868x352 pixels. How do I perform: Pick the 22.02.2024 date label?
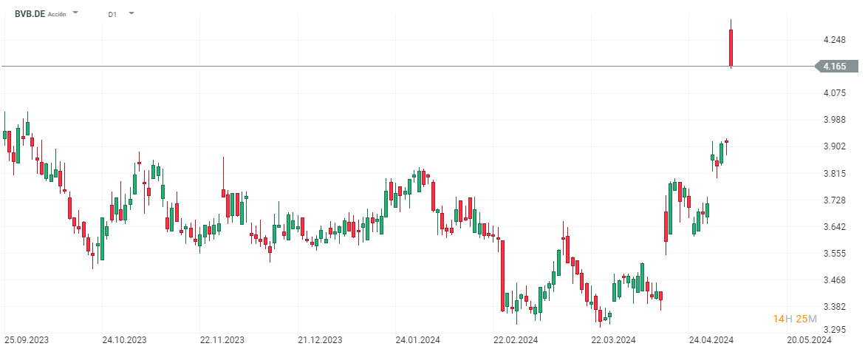516,340
